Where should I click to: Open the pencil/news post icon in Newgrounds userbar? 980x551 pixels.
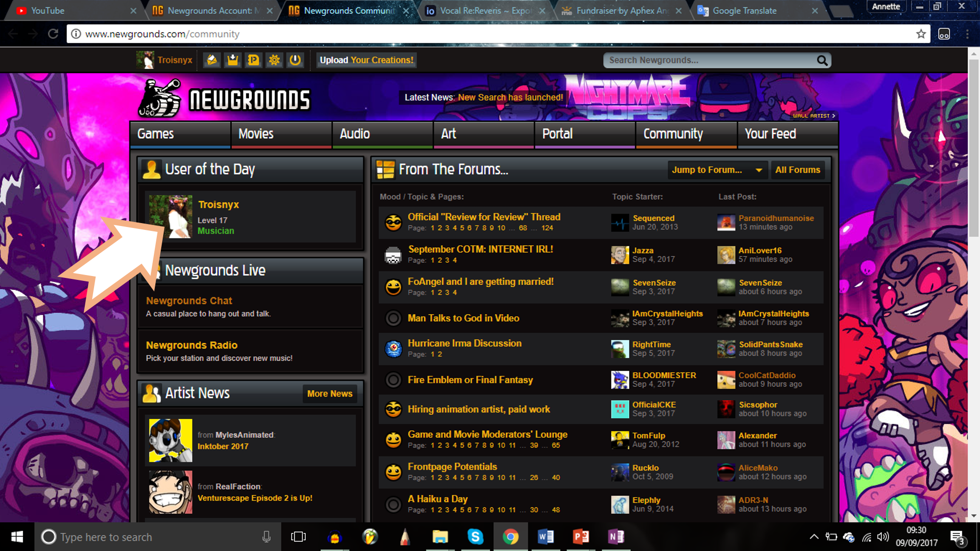click(212, 60)
